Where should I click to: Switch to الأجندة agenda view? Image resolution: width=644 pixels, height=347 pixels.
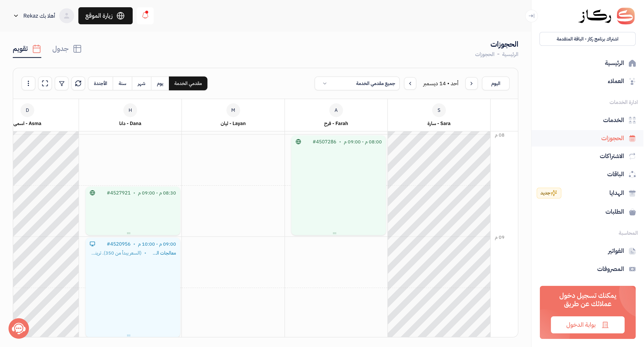[x=101, y=83]
